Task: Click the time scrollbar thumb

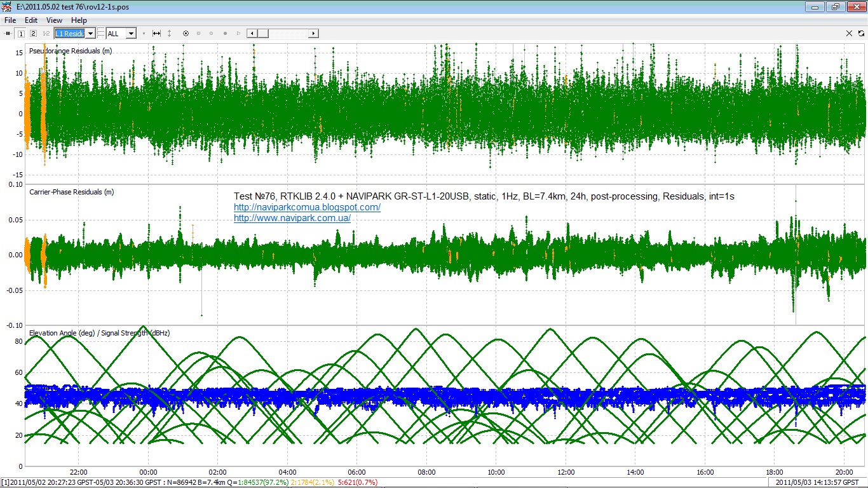Action: click(x=262, y=33)
